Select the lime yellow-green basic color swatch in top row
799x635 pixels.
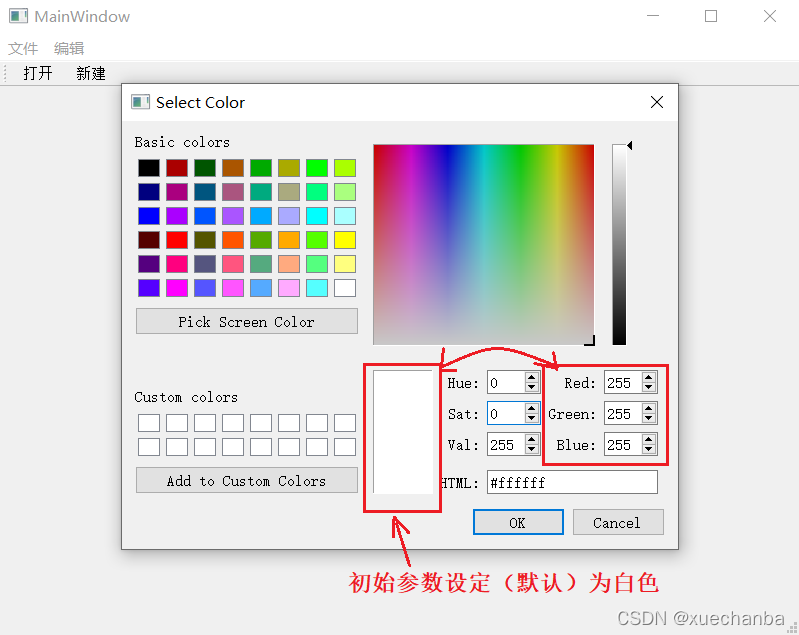pos(345,168)
